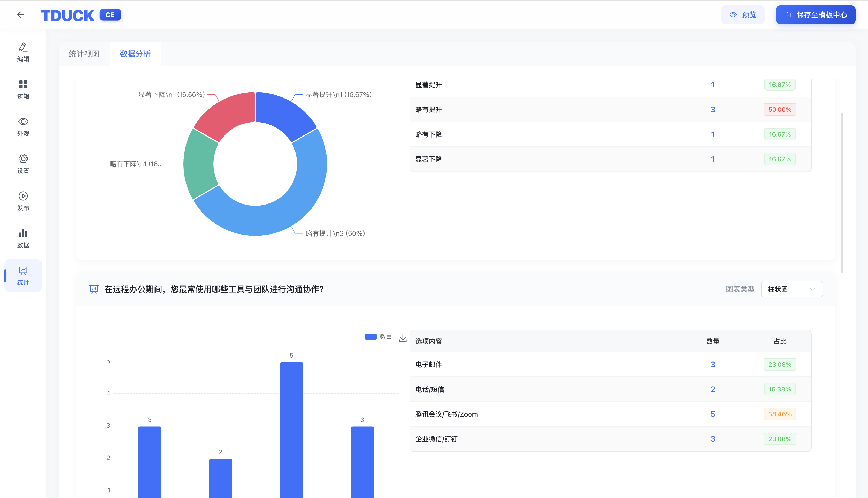This screenshot has height=498, width=868.
Task: Open the 外观 appearance section in sidebar
Action: (23, 127)
